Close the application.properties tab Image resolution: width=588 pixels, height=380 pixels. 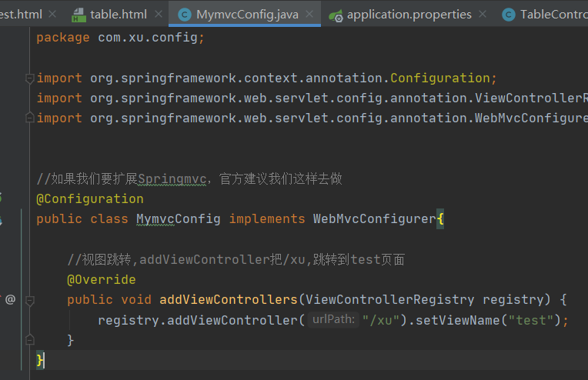(483, 15)
